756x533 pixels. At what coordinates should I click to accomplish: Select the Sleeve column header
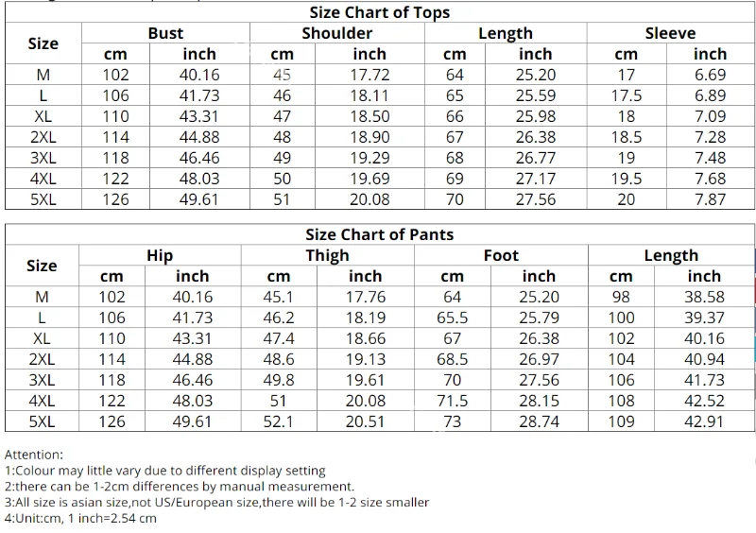click(x=670, y=33)
